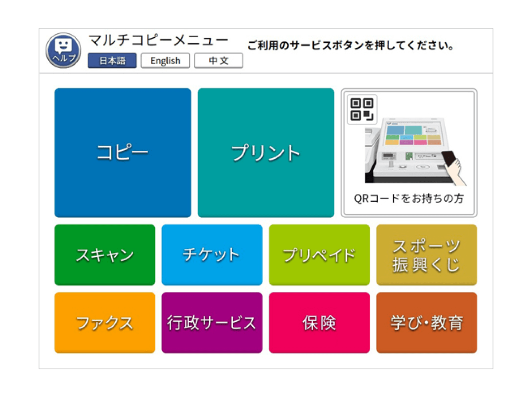Select the pink 保険 (Insurance) tile
This screenshot has height=399, width=532.
click(319, 323)
